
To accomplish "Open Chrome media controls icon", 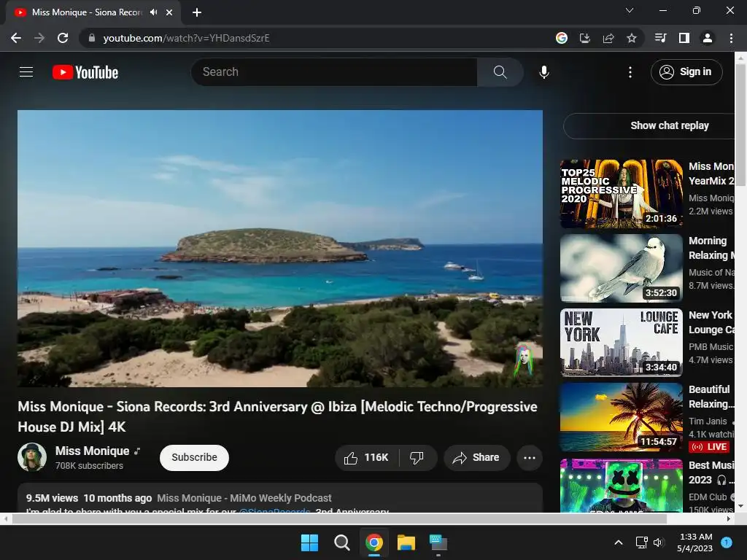I will click(x=660, y=38).
